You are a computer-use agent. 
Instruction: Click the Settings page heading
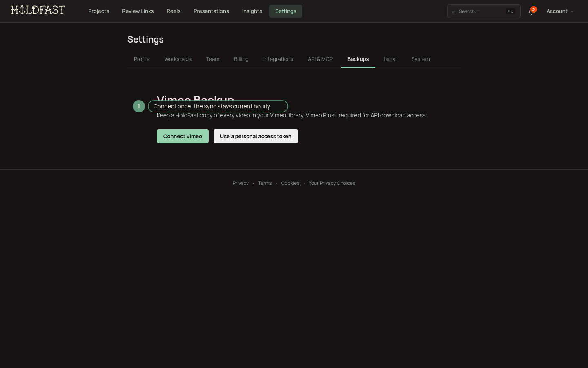145,40
